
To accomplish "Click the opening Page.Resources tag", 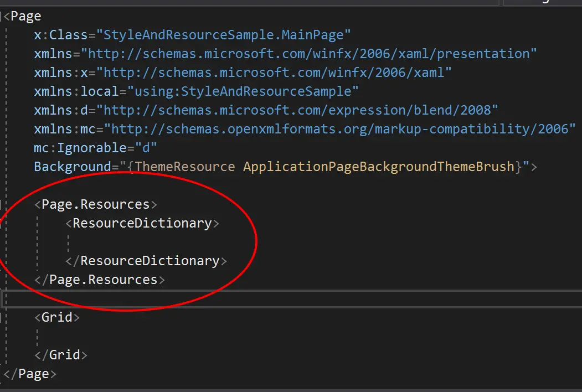I will (96, 204).
